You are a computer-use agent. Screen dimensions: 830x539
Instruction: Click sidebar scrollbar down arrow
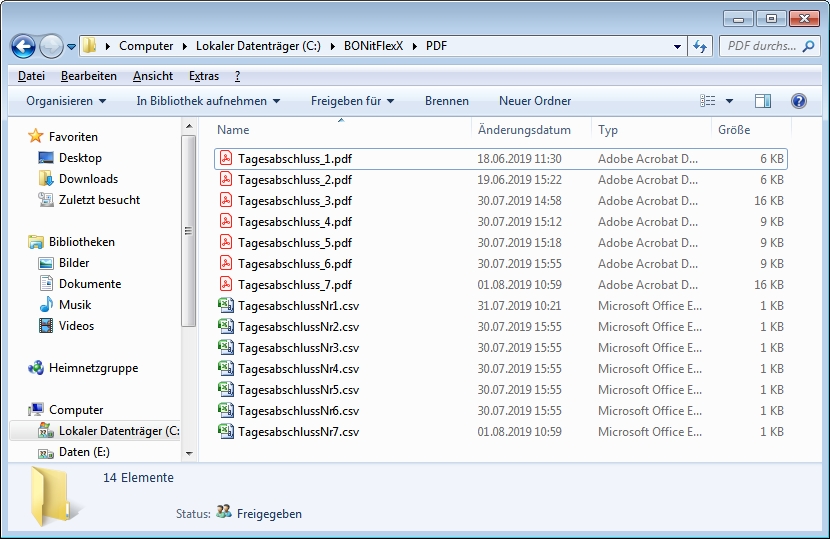tap(189, 454)
